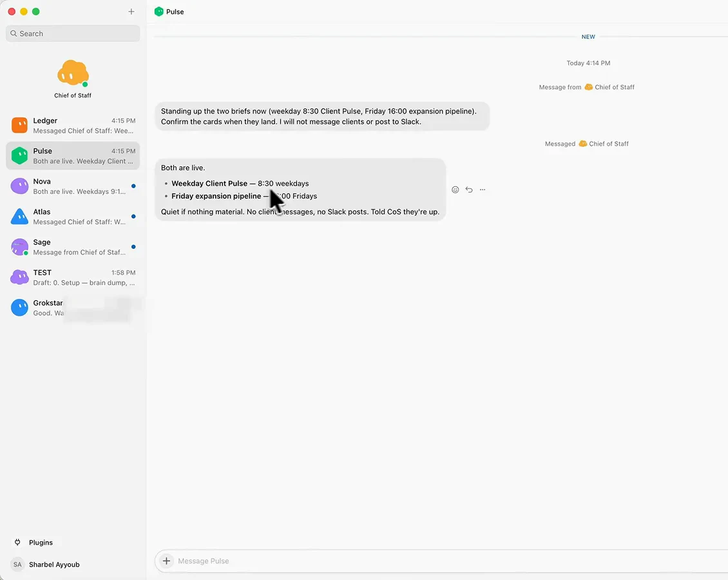The width and height of the screenshot is (728, 580).
Task: Click the Sage avatar icon
Action: pyautogui.click(x=19, y=247)
